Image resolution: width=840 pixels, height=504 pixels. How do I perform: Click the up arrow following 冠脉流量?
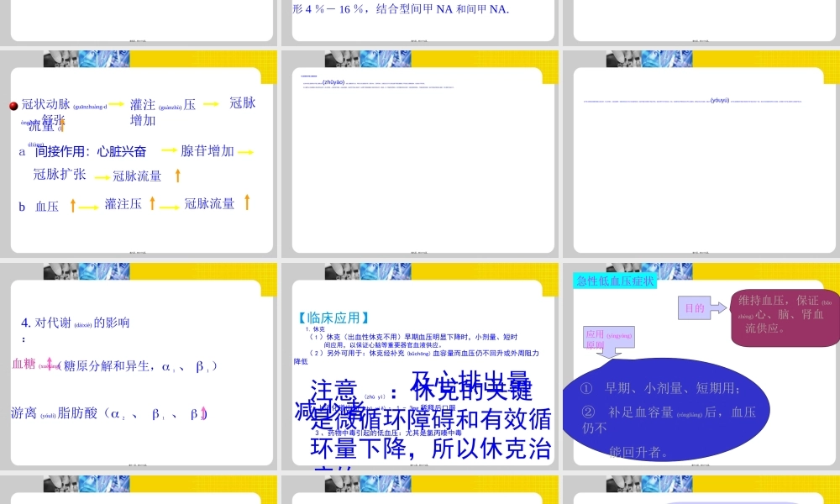coord(176,176)
